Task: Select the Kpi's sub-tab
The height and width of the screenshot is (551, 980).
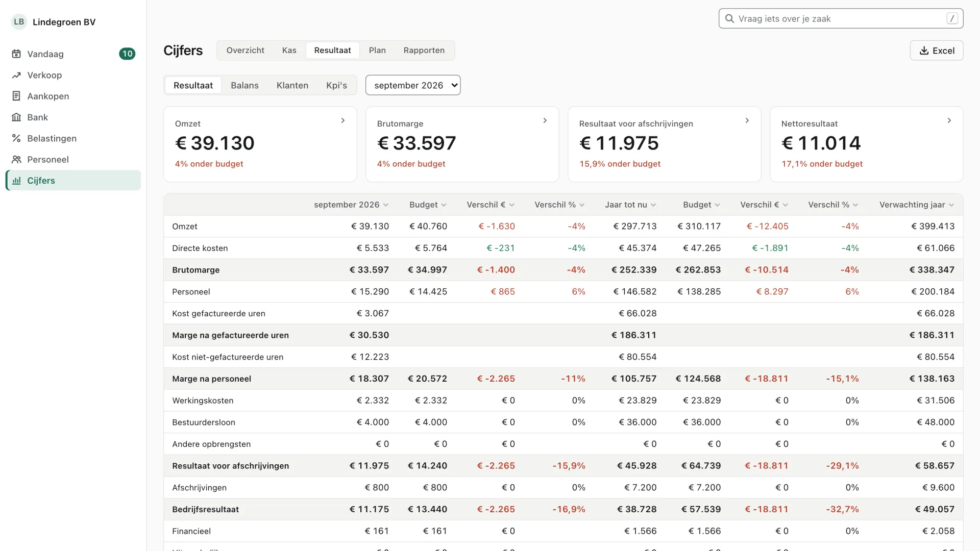Action: coord(336,85)
